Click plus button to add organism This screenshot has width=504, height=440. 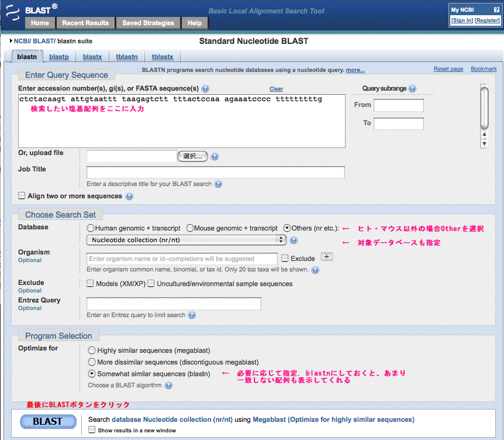pos(326,256)
